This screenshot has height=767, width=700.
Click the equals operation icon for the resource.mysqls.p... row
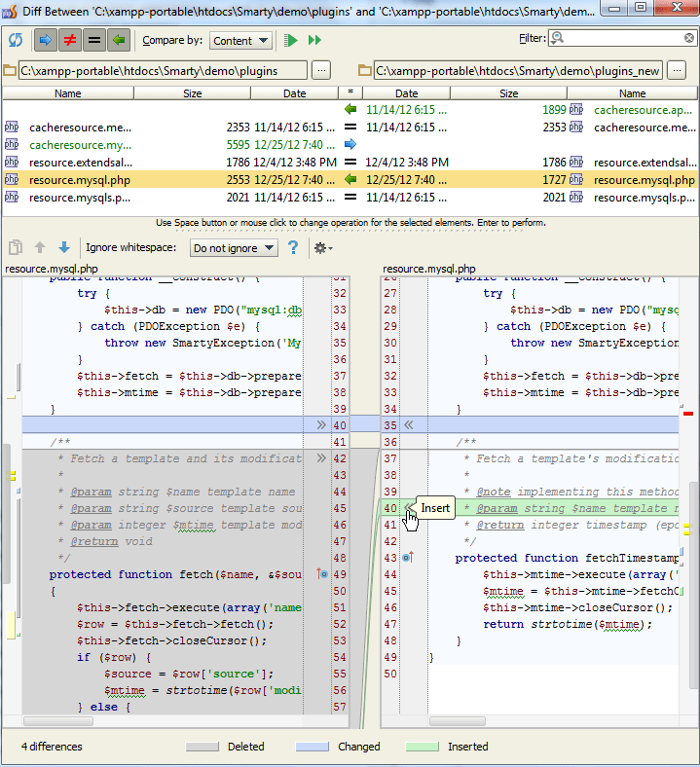click(350, 198)
